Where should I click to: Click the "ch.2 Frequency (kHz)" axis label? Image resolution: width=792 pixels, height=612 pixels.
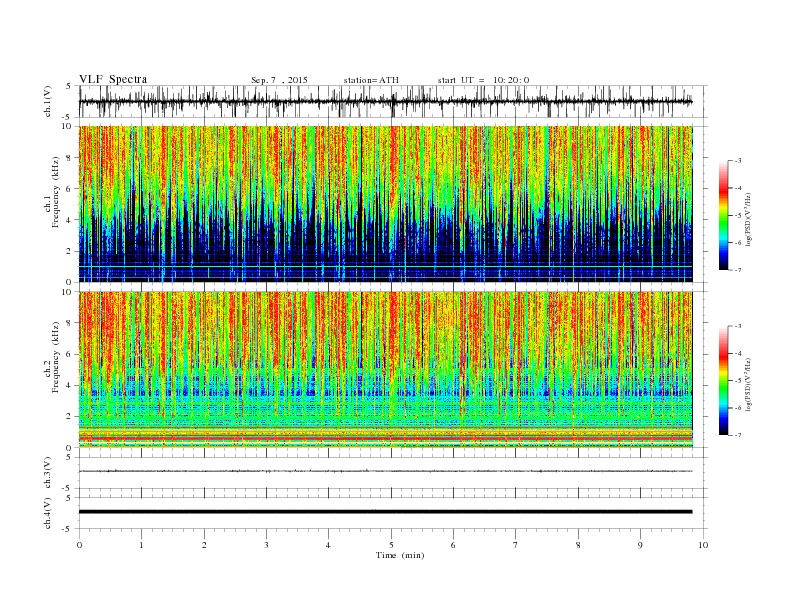[52, 357]
